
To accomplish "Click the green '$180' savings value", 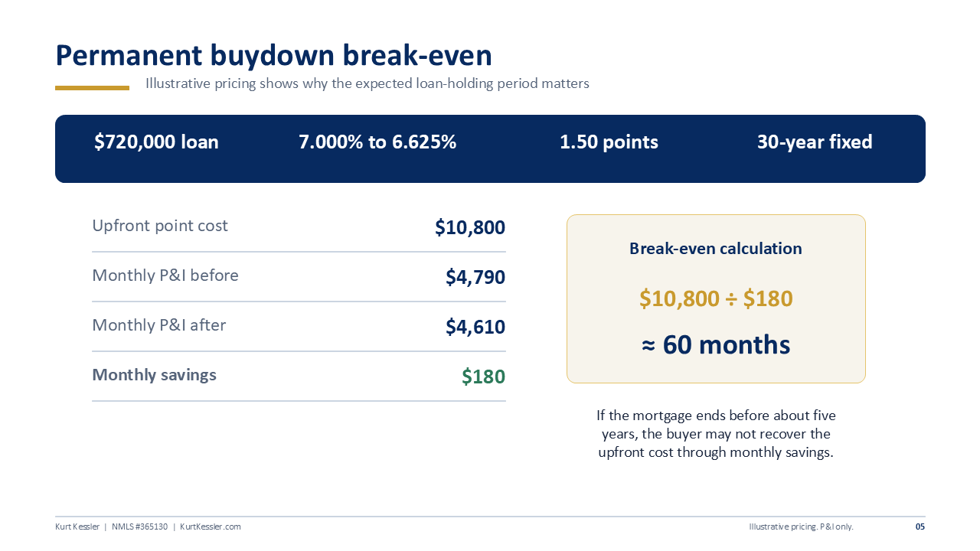I will [483, 377].
